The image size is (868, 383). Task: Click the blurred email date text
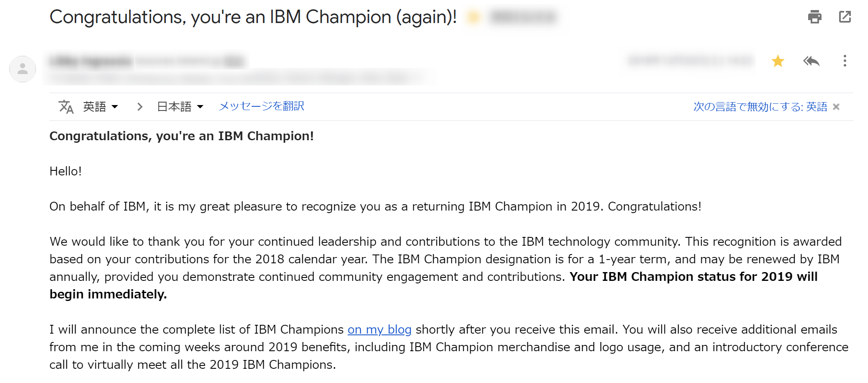point(691,61)
